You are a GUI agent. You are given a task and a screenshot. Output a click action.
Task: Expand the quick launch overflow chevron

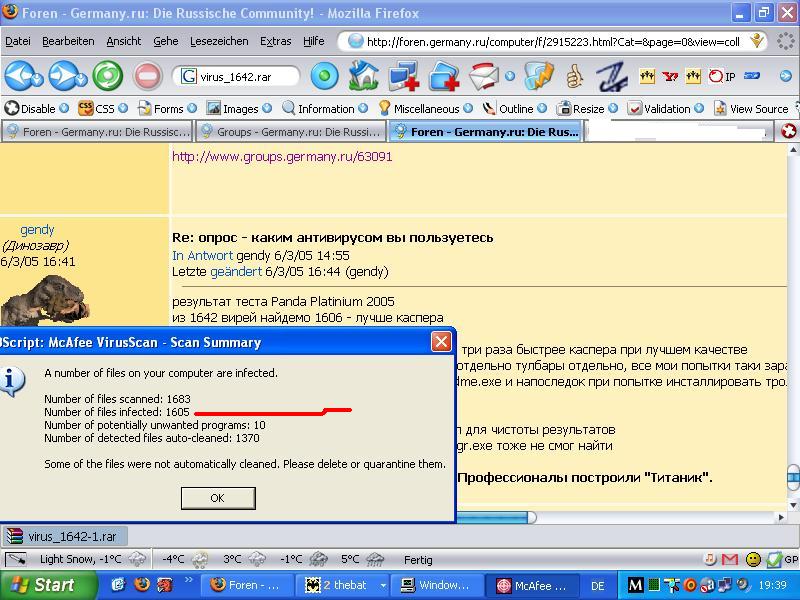pos(188,580)
